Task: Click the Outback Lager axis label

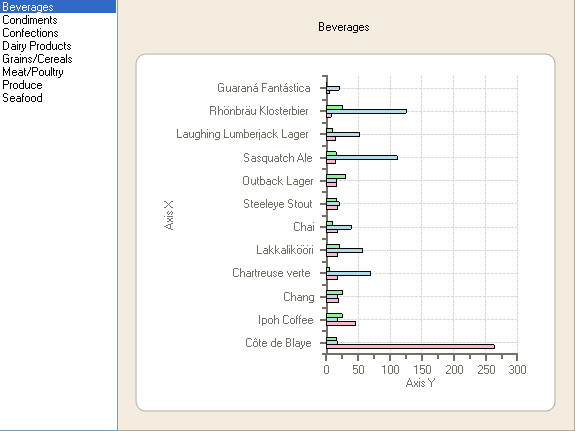Action: tap(278, 181)
